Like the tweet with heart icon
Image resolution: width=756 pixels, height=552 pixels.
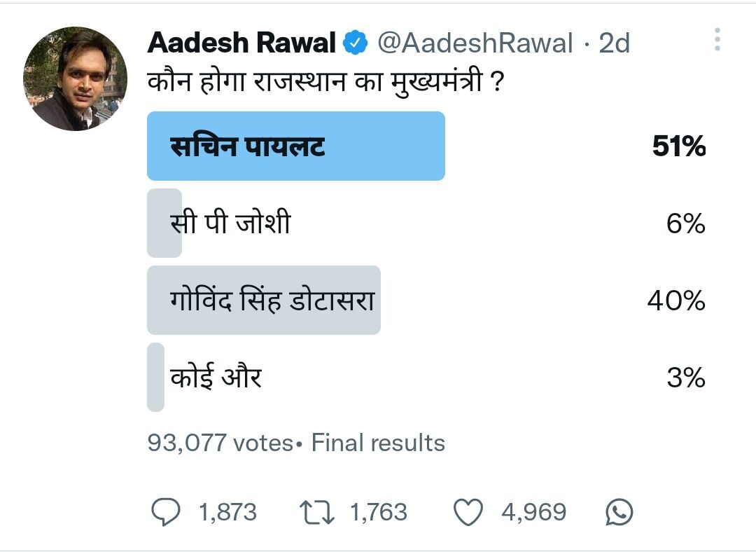click(x=468, y=512)
